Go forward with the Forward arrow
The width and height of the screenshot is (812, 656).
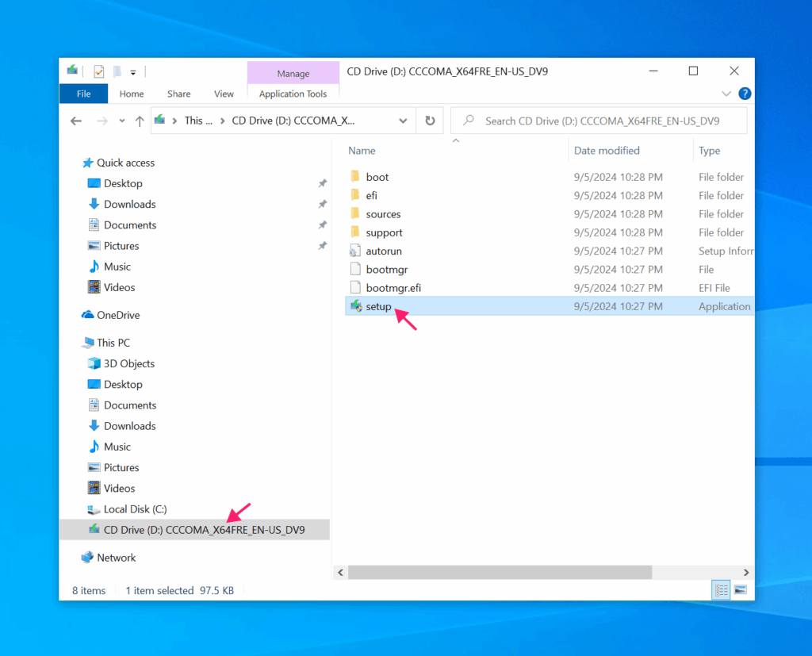tap(102, 121)
